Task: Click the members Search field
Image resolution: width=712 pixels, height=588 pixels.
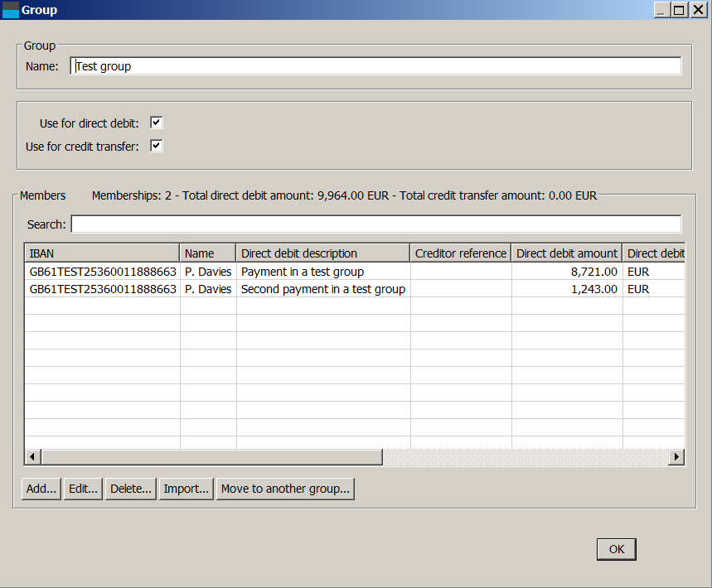Action: click(376, 224)
